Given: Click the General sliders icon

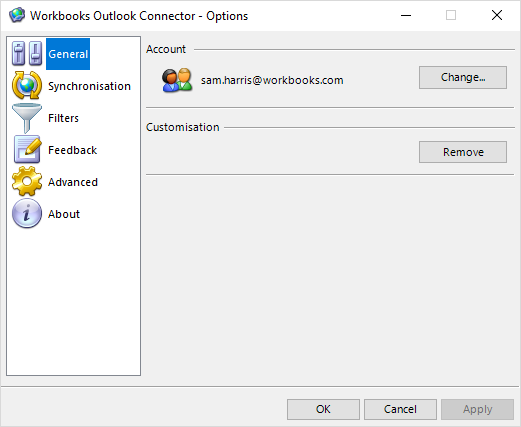Looking at the screenshot, I should (x=27, y=54).
